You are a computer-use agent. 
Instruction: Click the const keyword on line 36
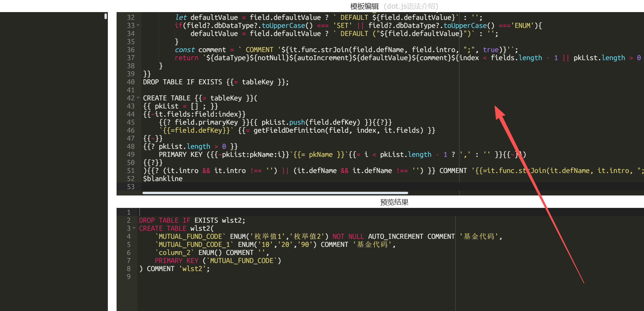point(184,50)
